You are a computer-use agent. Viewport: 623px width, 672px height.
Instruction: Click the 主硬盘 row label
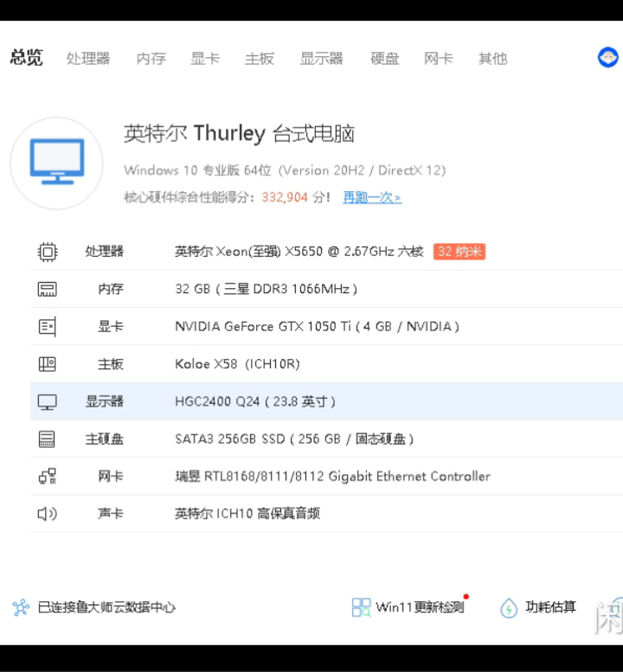[105, 438]
